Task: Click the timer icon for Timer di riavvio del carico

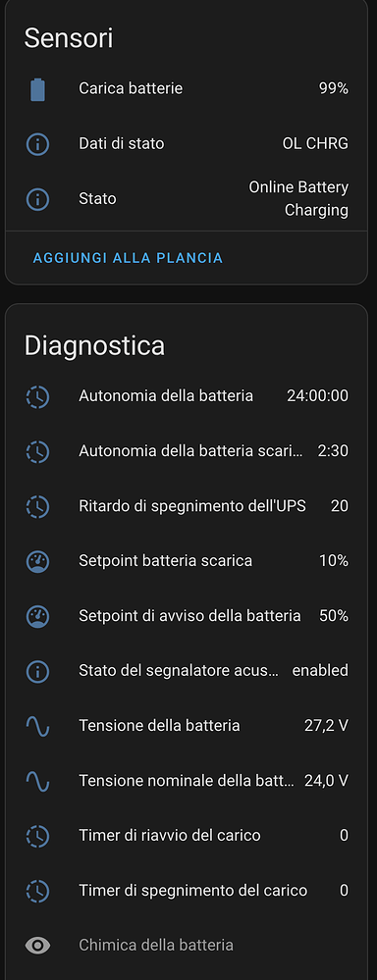Action: 37,836
